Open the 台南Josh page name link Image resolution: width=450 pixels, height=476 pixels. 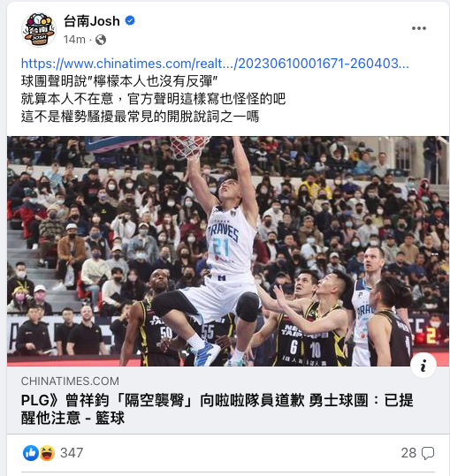pos(92,21)
